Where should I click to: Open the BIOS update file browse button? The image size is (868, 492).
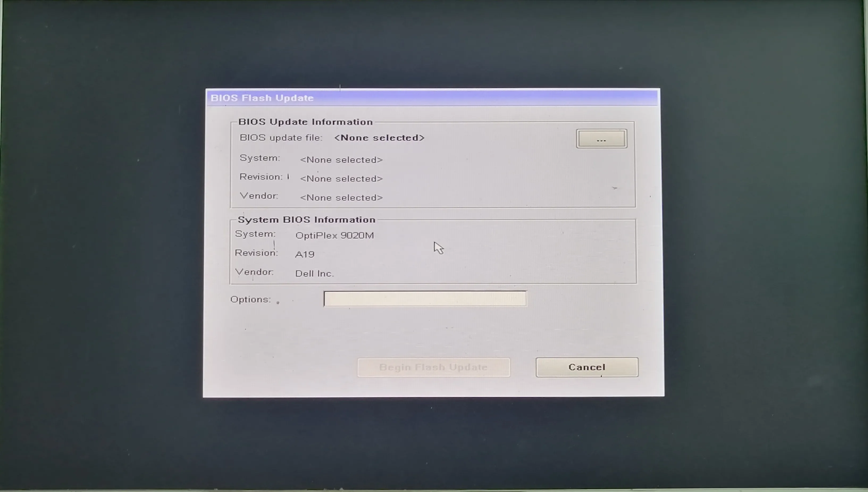coord(601,138)
